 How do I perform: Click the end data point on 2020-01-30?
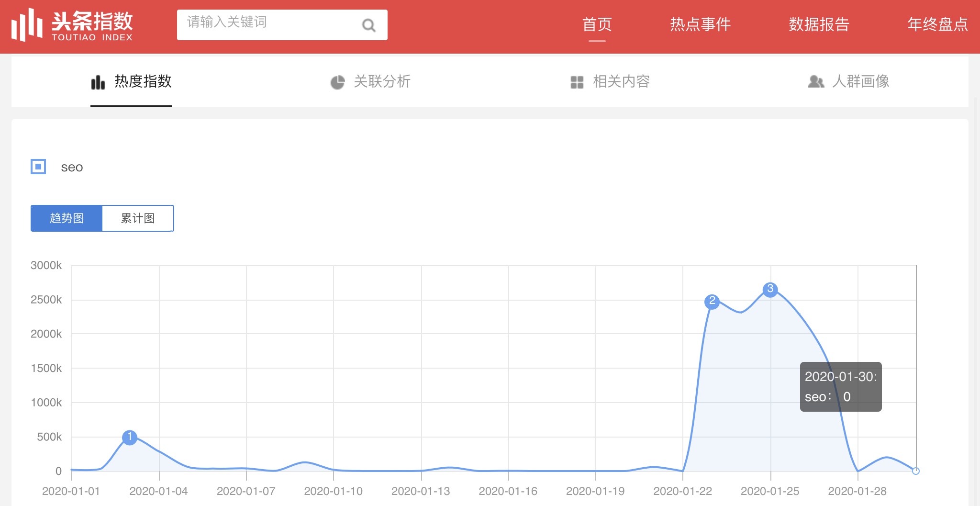click(x=915, y=471)
